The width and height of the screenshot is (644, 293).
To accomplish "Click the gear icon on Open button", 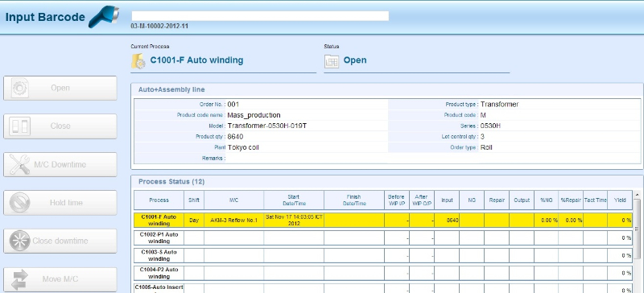I will (x=19, y=88).
